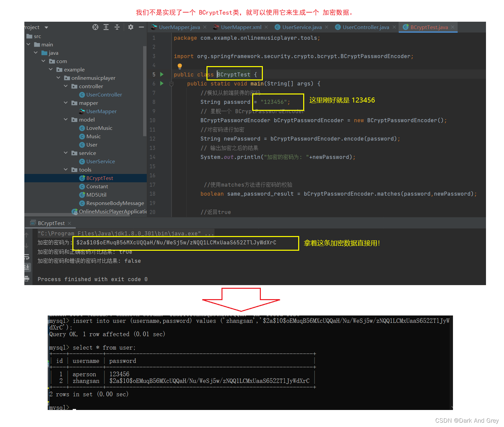Open UserController class in tree

click(x=104, y=95)
